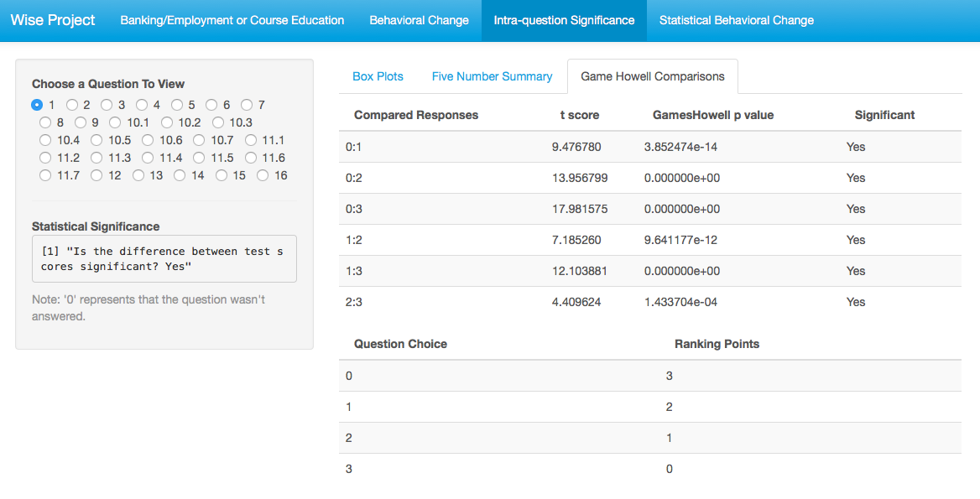Select the Game Howell Comparisons tab

click(x=653, y=76)
